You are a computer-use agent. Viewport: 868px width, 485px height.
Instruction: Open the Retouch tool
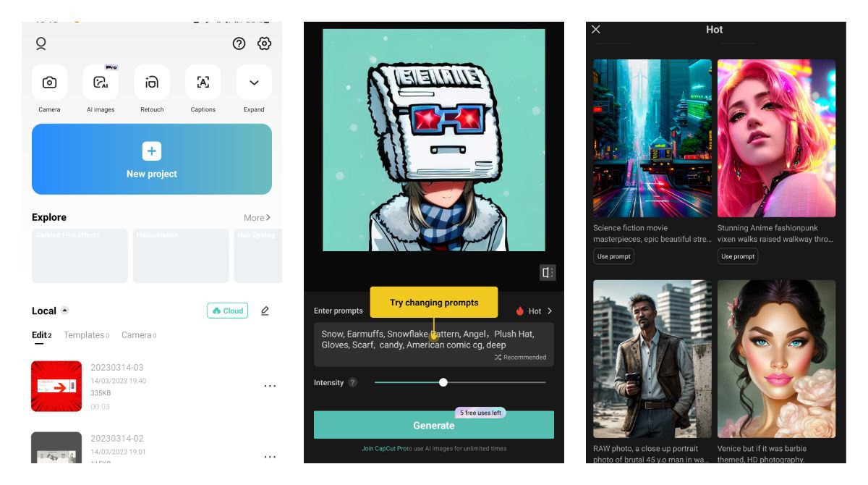[x=152, y=83]
